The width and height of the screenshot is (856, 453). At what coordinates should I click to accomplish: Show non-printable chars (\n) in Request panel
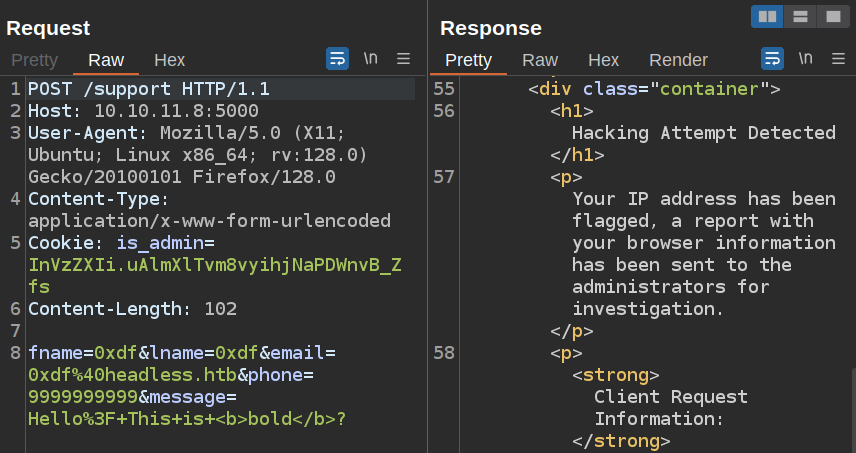(x=370, y=59)
